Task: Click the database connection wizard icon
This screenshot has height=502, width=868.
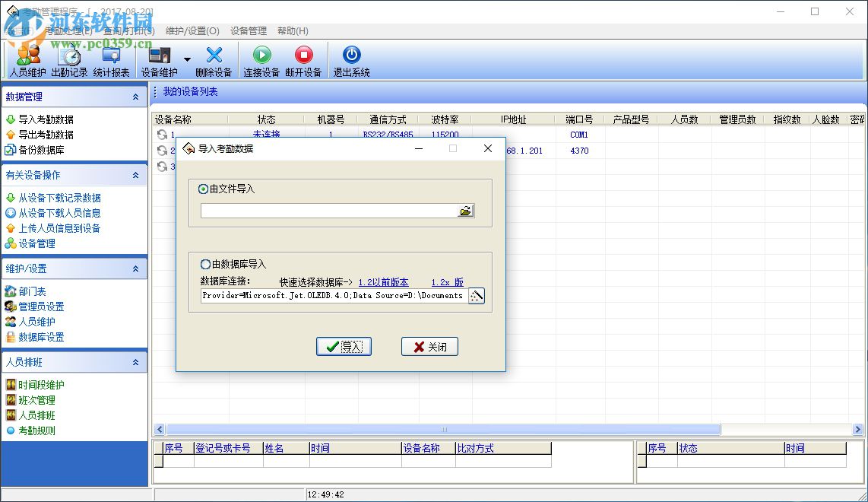Action: tap(475, 297)
